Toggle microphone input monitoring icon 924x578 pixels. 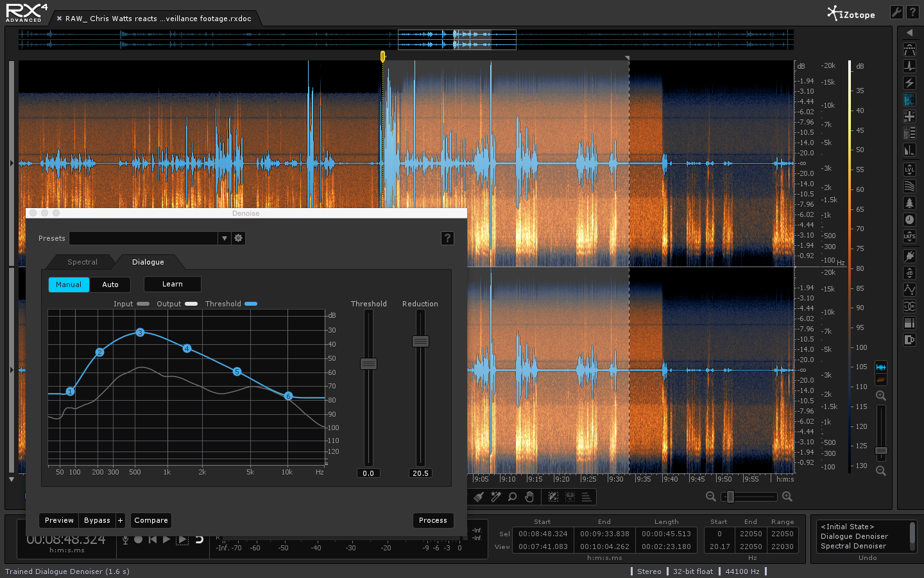125,539
